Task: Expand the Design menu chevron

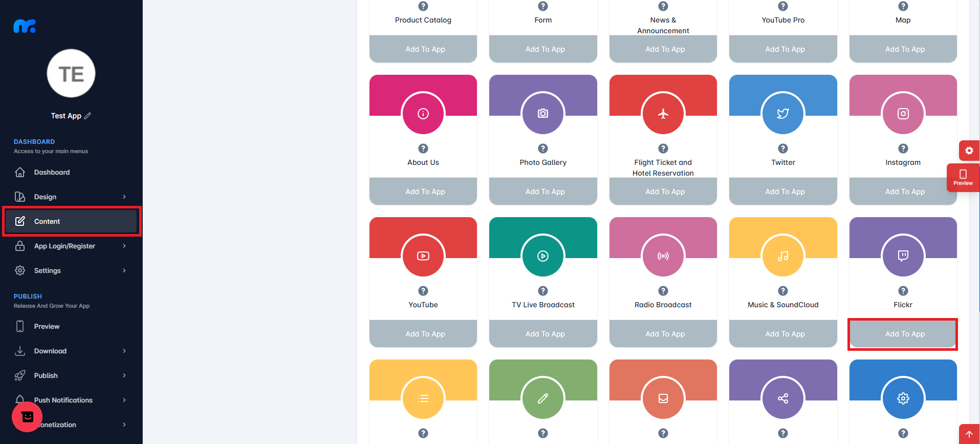Action: pos(124,197)
